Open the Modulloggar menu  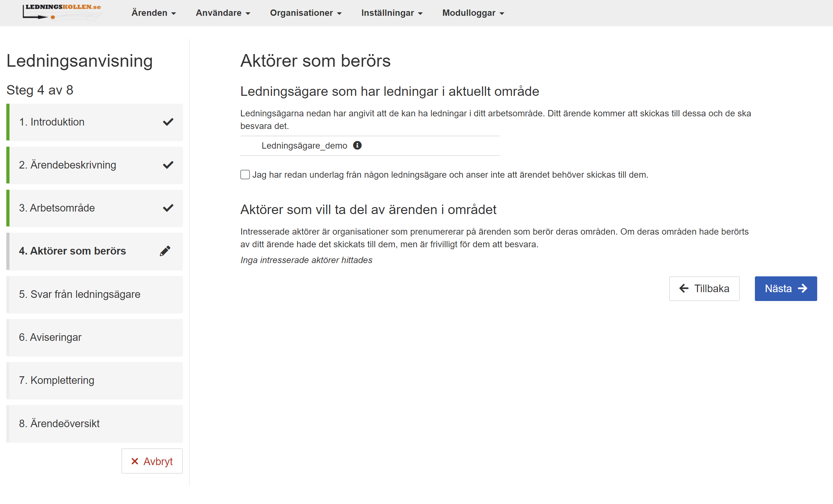pyautogui.click(x=473, y=13)
